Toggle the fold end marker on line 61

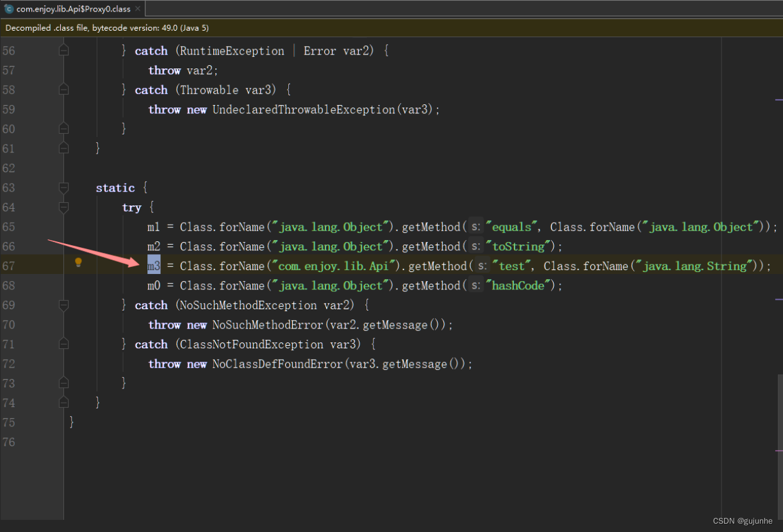[x=63, y=149]
